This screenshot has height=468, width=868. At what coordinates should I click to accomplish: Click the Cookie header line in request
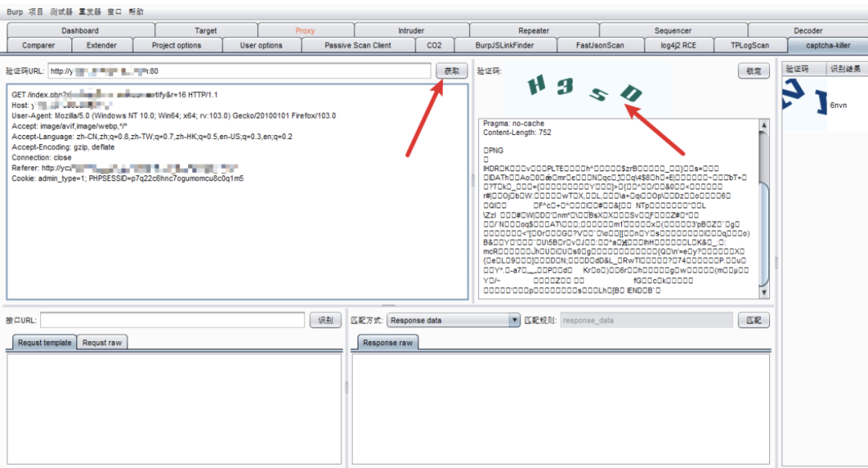pos(128,179)
